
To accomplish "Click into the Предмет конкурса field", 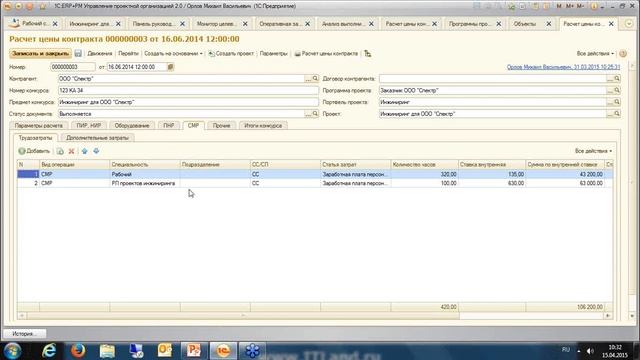I will click(x=188, y=102).
